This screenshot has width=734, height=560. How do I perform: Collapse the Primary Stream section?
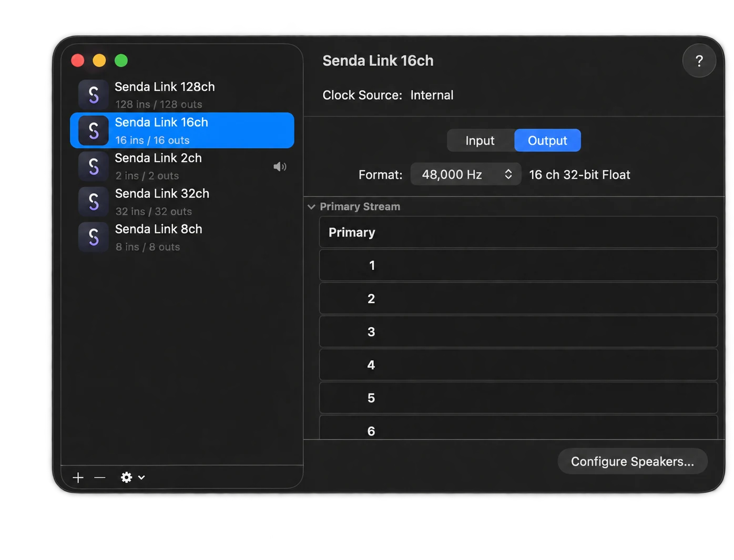click(x=311, y=207)
